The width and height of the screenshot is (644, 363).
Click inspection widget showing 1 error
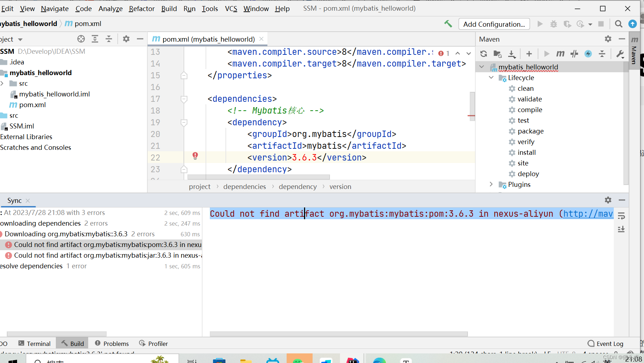[444, 53]
